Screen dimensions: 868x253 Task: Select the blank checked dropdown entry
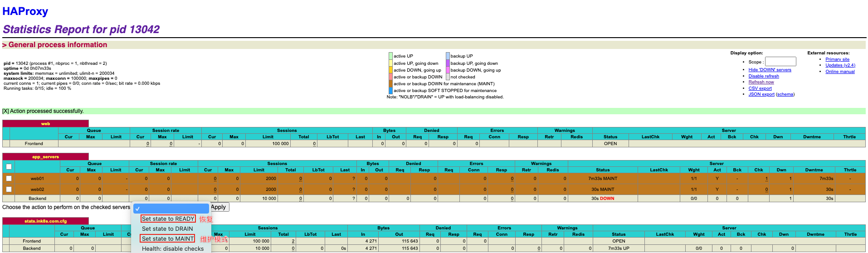(x=171, y=209)
